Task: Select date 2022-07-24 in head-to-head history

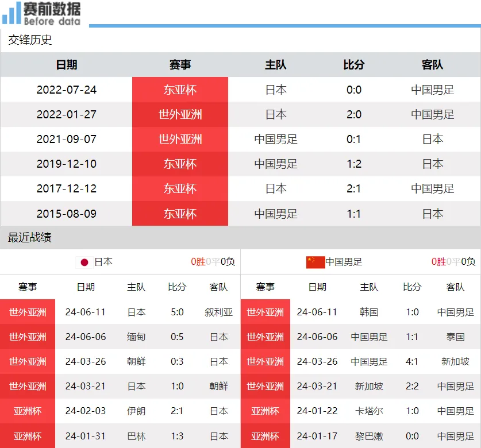Action: (x=67, y=90)
